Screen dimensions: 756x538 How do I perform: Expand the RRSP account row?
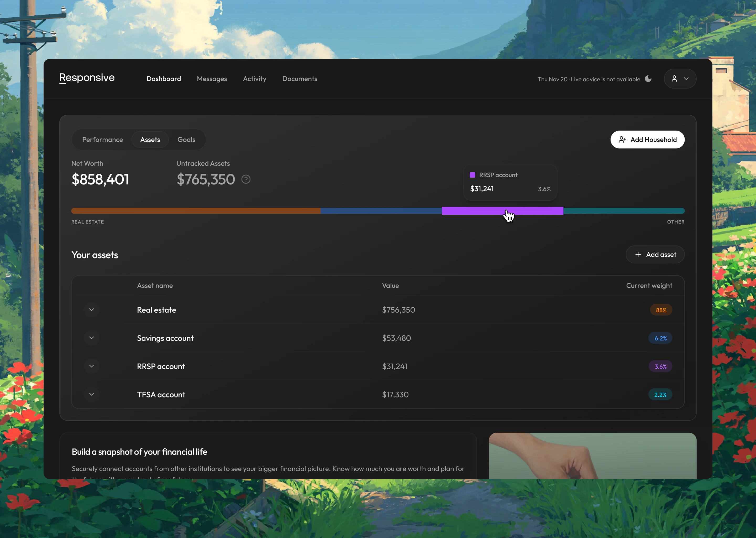click(92, 366)
